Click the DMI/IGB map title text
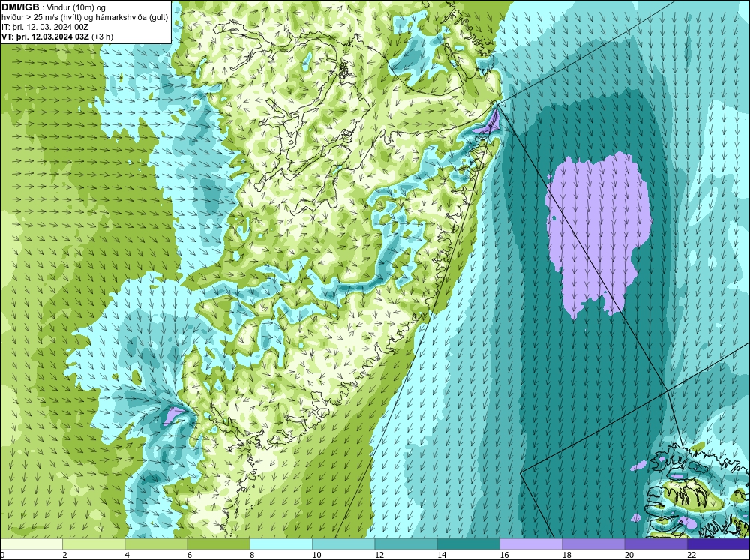 [21, 7]
